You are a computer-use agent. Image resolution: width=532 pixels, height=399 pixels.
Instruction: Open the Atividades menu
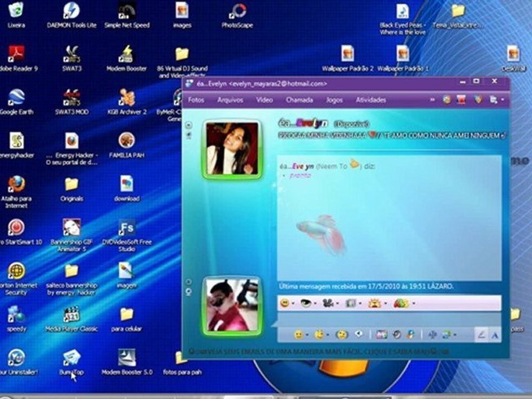tap(371, 100)
